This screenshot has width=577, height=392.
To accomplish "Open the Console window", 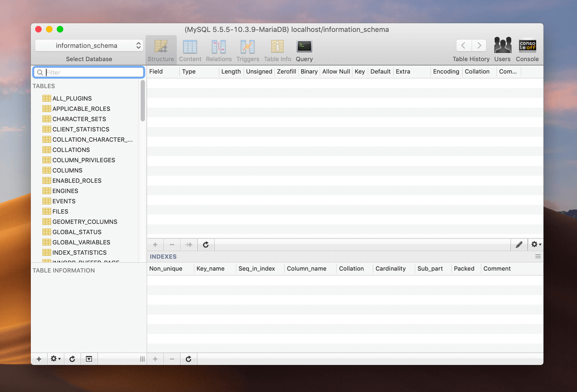I will pos(527,51).
